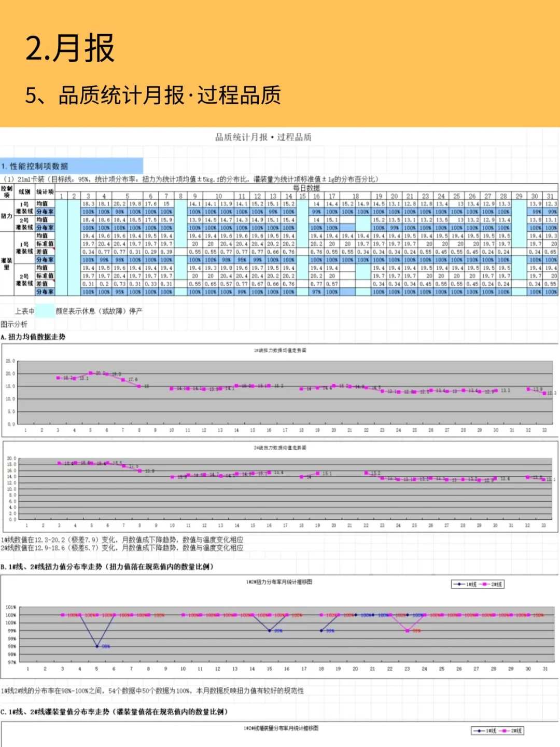Click the "101%" y-axis label on the distribution chart
Image resolution: width=560 pixels, height=747 pixels.
click(11, 607)
